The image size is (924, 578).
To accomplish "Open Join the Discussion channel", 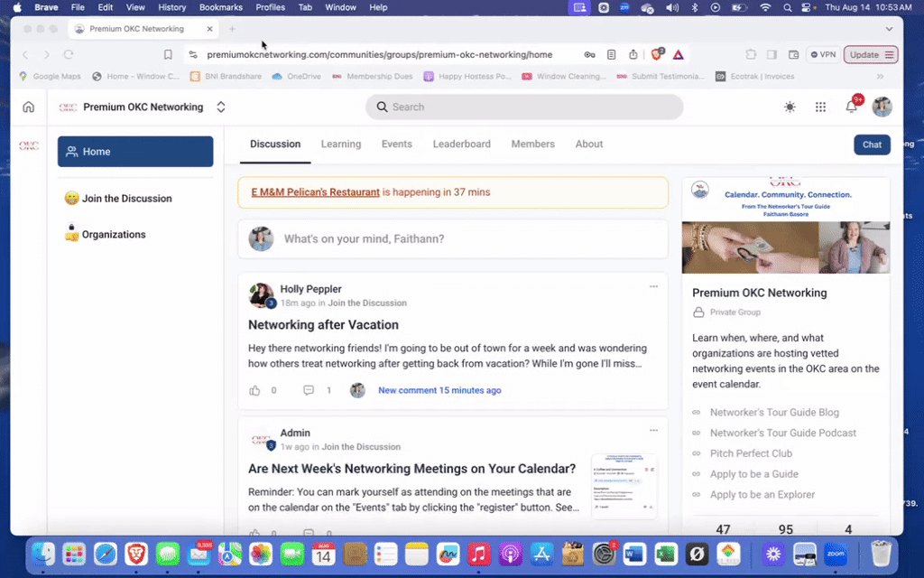I will point(118,198).
